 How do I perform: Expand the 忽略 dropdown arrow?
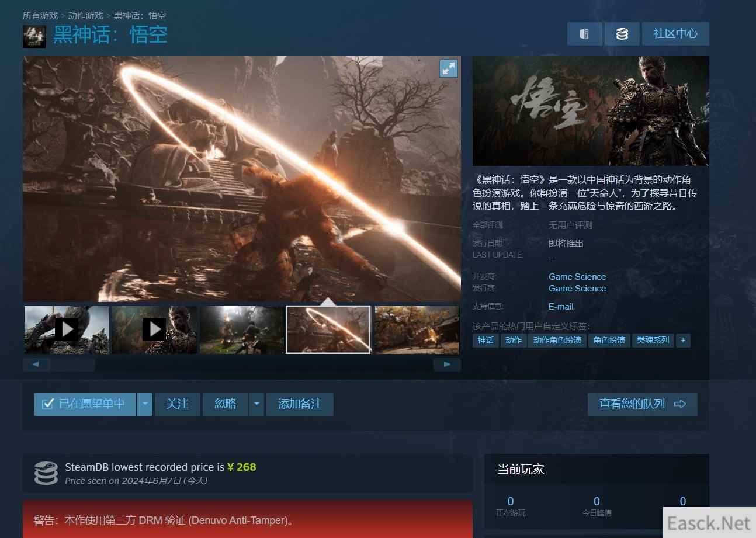[x=256, y=404]
